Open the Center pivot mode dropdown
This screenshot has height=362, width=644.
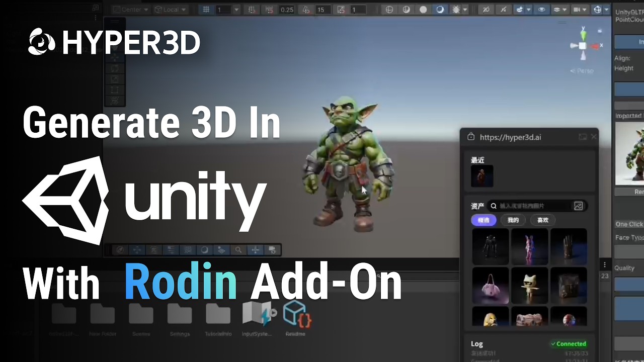[130, 9]
